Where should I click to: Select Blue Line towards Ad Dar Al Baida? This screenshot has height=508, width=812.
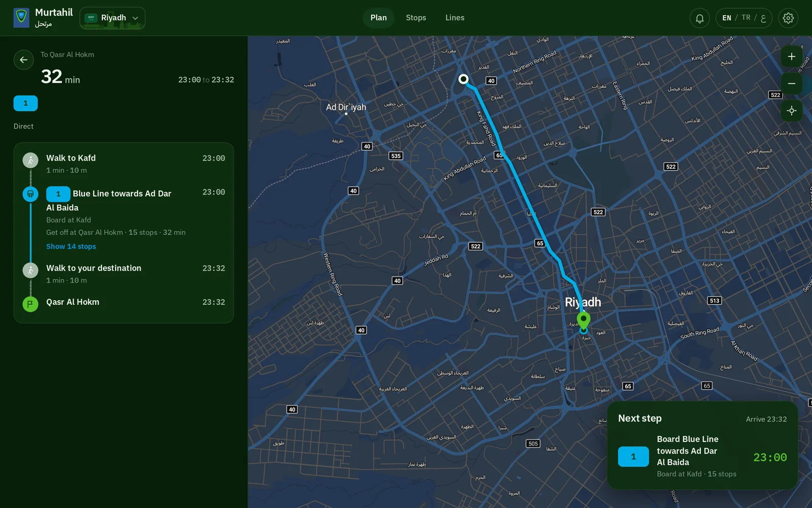point(124,219)
